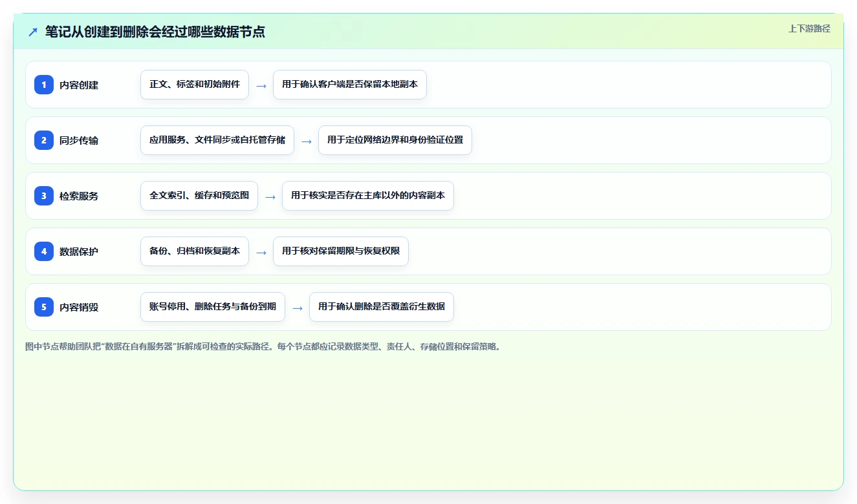857x504 pixels.
Task: Click the 用于核对保留期限与恢复权限 box
Action: 341,251
